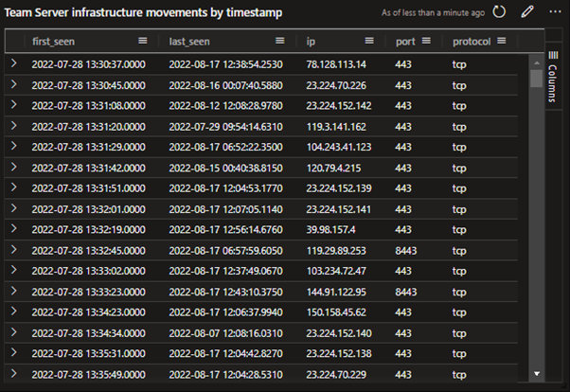Screen dimensions: 570x392
Task: Select first_seen cell 2022-07-28 13:30:37.0000
Action: (89, 64)
